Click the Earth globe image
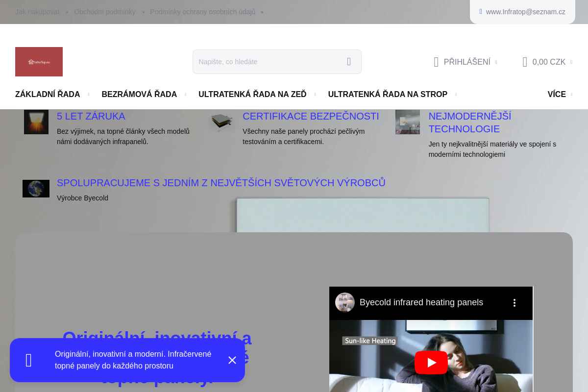Viewport: 588px width, 392px height. (x=36, y=189)
